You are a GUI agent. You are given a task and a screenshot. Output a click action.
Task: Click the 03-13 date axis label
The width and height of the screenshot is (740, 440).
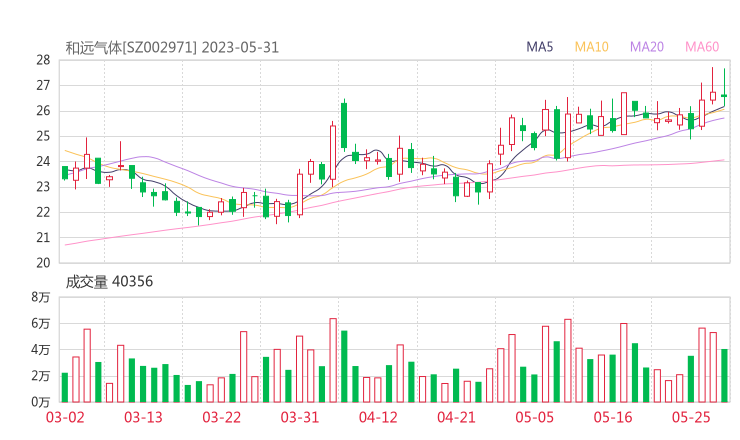point(143,417)
